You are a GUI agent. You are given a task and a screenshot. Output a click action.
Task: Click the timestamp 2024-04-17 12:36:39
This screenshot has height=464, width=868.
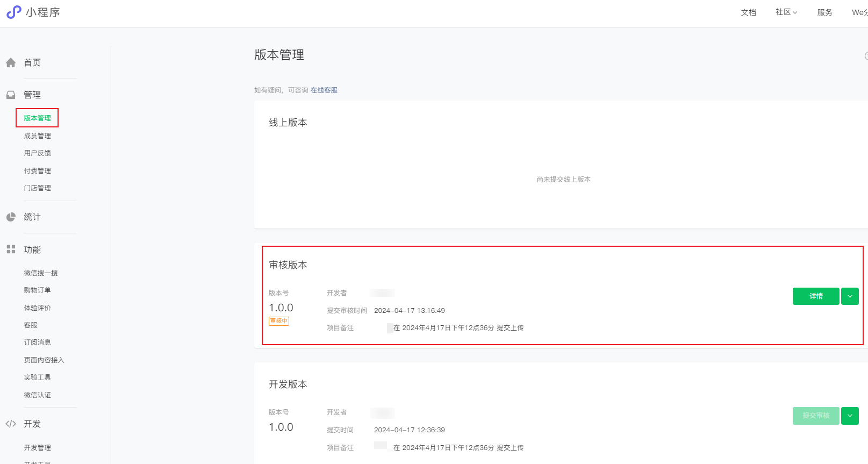[410, 430]
